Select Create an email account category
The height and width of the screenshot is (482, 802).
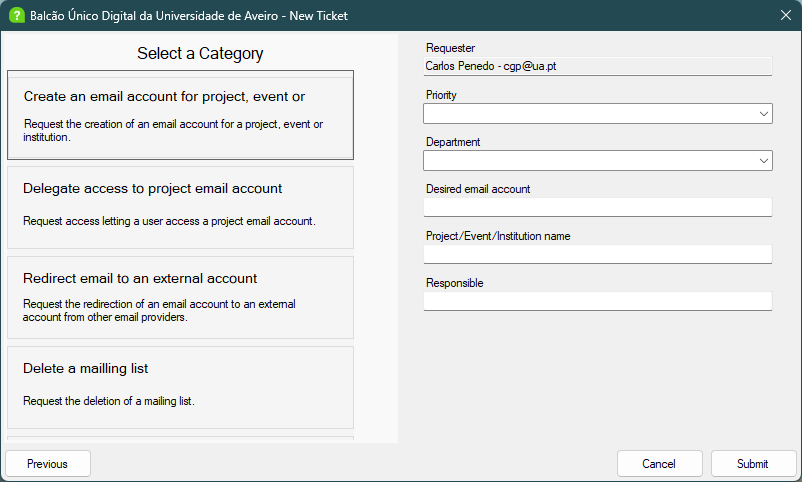pos(180,115)
